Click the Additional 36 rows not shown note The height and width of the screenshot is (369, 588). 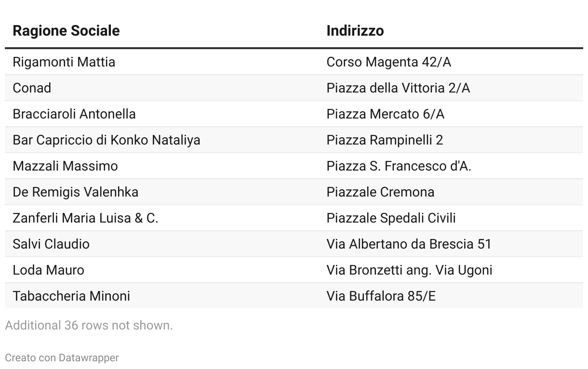tap(89, 326)
